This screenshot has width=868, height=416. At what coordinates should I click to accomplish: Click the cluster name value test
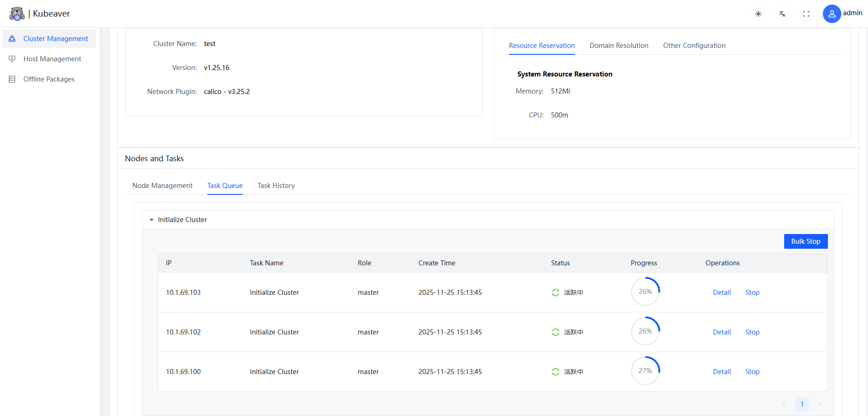point(210,44)
